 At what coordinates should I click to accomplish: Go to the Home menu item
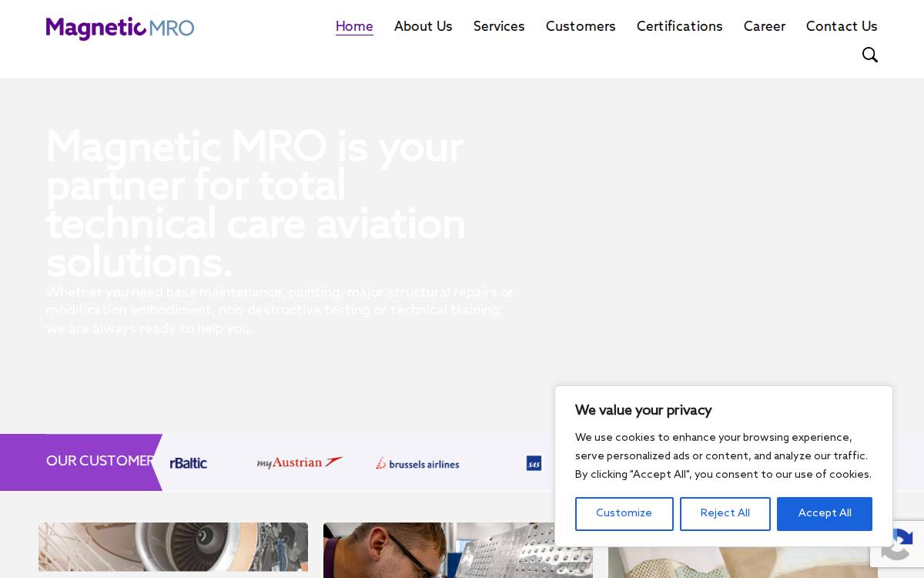[354, 26]
